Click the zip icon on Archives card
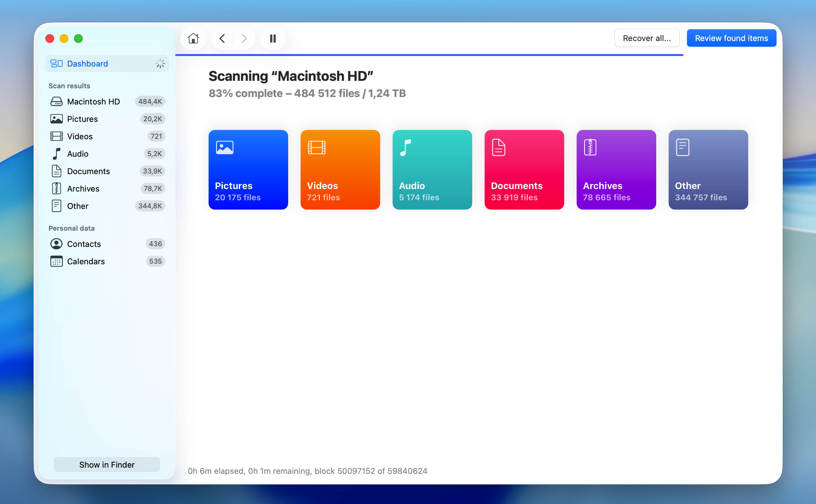Screen dimensions: 816x504 tap(590, 147)
